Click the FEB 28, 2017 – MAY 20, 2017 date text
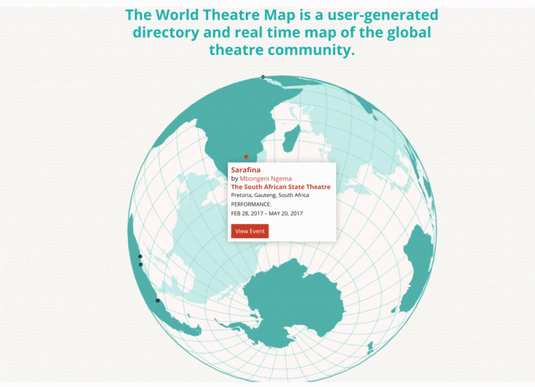The width and height of the screenshot is (535, 387). (267, 213)
